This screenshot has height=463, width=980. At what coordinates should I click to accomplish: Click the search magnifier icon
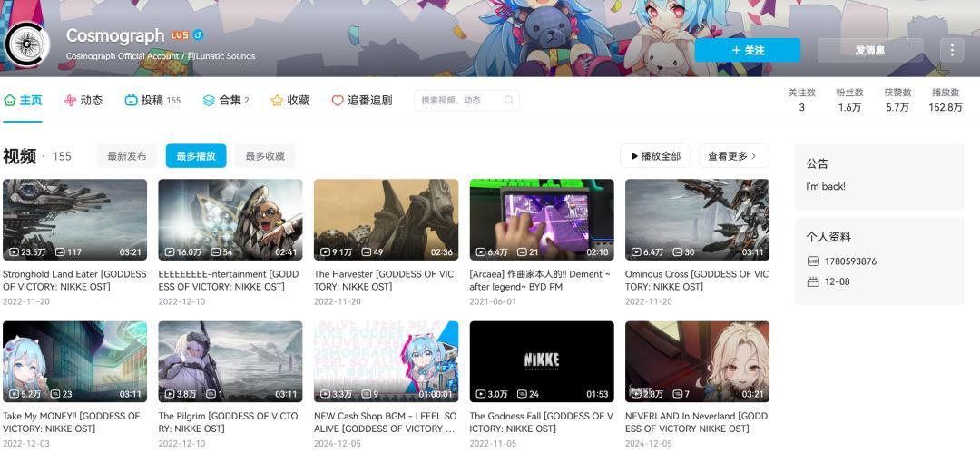[509, 101]
